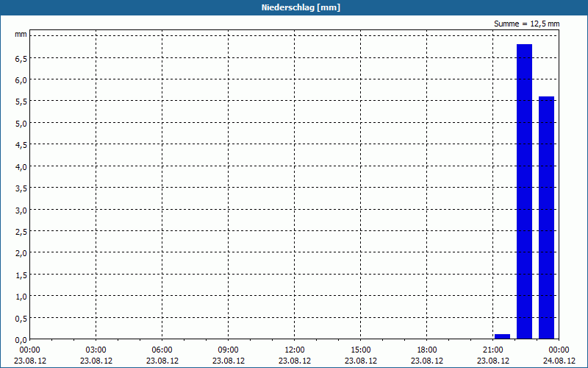Click the 12:00 time axis label
588x368 pixels.
(x=295, y=350)
